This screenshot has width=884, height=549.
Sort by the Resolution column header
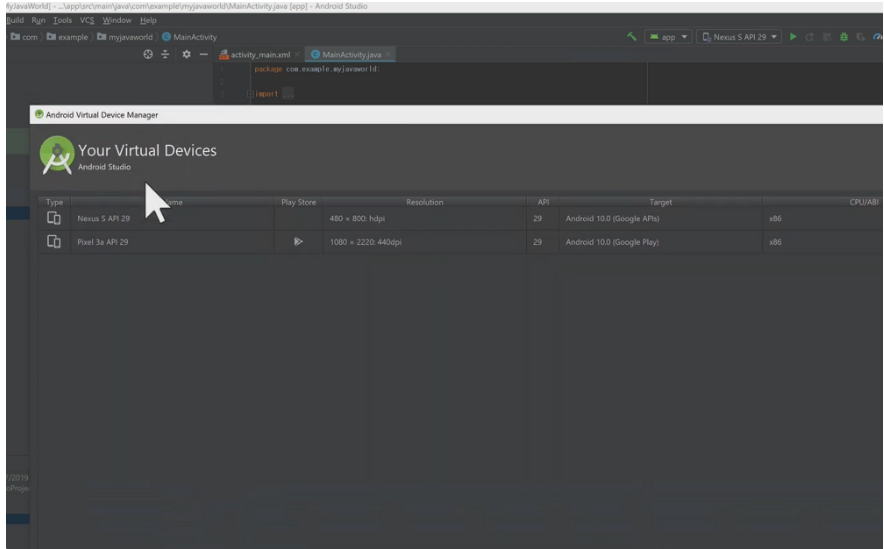click(425, 202)
